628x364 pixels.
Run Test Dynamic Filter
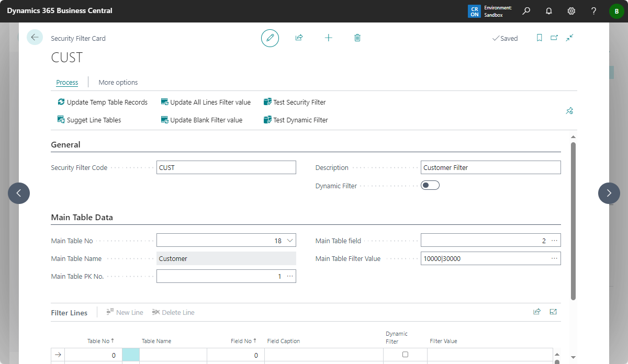click(x=296, y=120)
